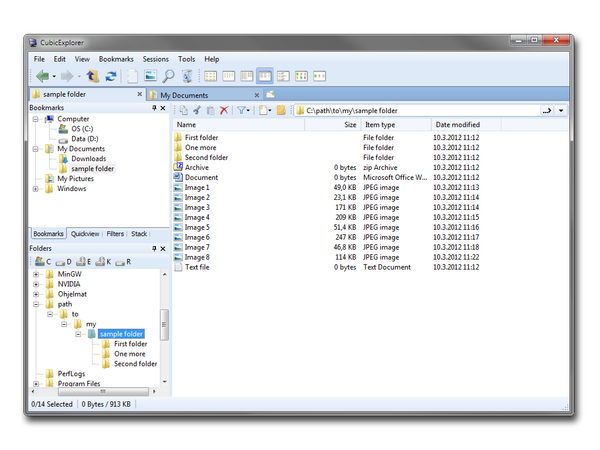Open the Tools menu
The height and width of the screenshot is (450, 600).
(x=186, y=59)
